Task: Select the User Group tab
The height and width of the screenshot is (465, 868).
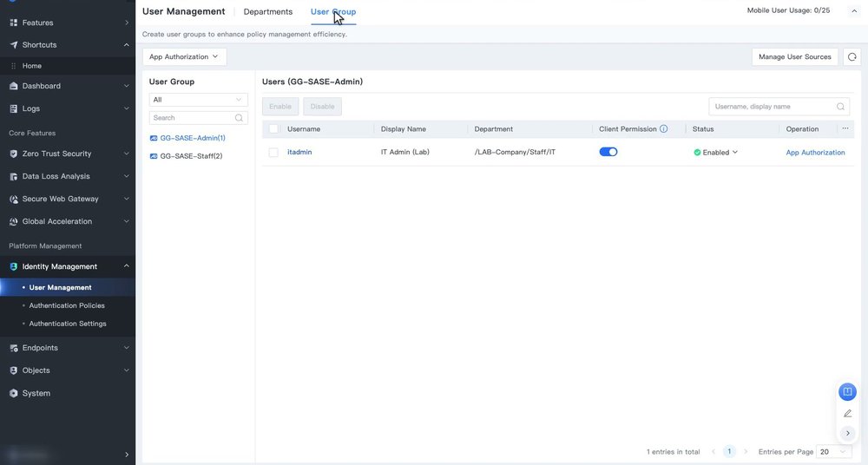Action: pos(333,11)
